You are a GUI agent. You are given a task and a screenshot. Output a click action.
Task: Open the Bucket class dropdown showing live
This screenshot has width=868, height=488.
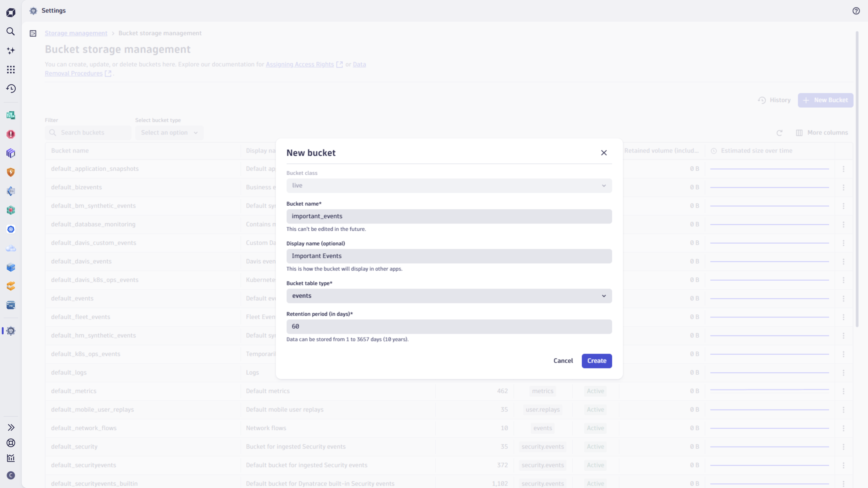click(x=449, y=185)
